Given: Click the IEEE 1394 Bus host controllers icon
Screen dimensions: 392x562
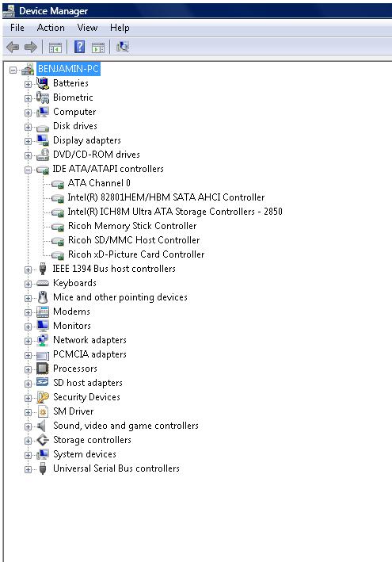Looking at the screenshot, I should click(43, 269).
